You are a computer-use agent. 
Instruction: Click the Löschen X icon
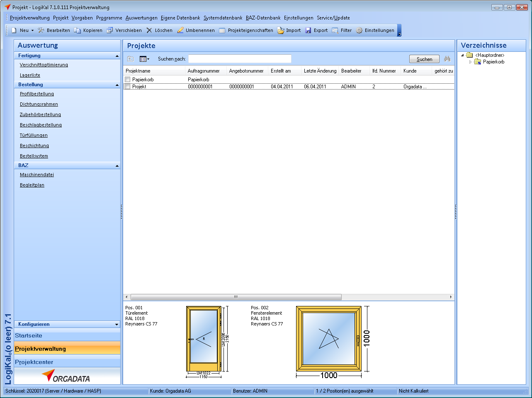149,30
